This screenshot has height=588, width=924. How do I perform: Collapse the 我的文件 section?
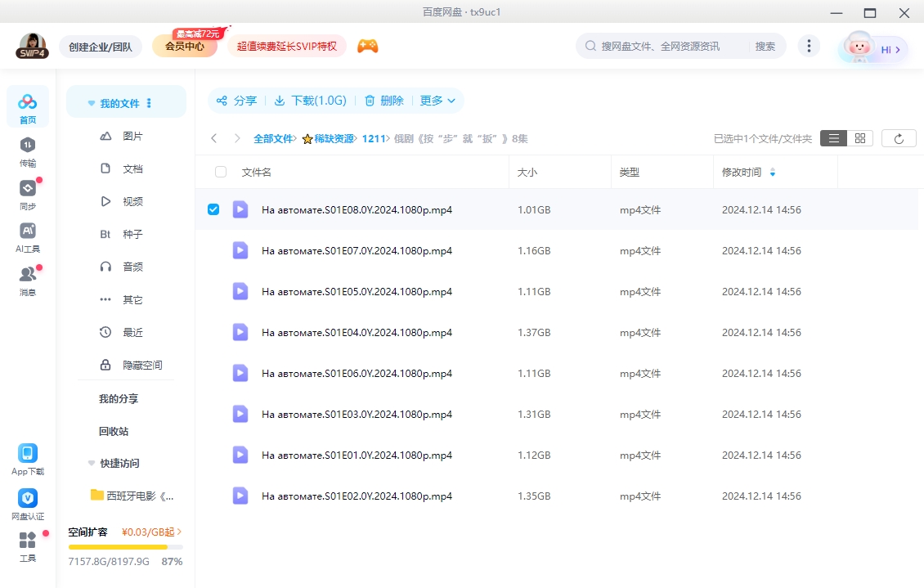[x=91, y=101]
